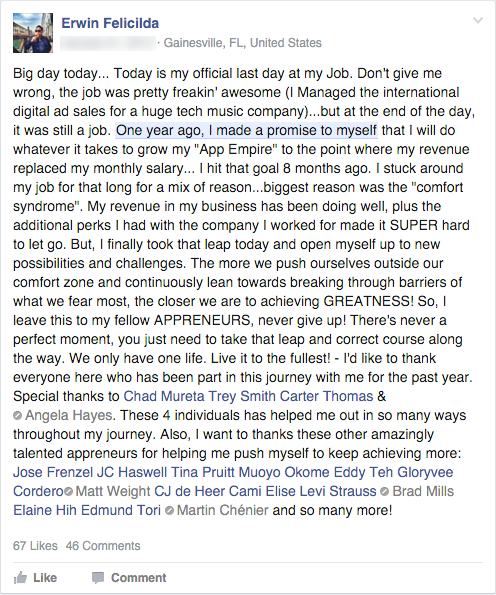This screenshot has width=496, height=595.
Task: Click the thumbs-up Like icon
Action: 20,578
